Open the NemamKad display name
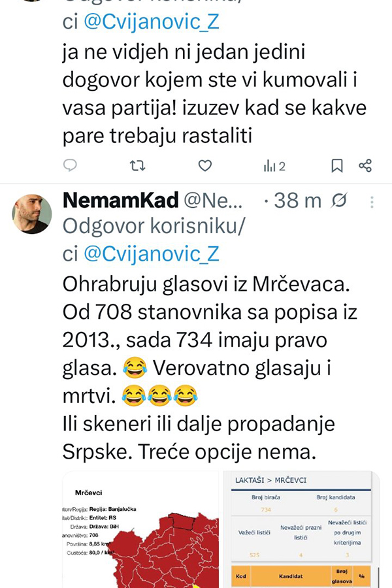 point(114,201)
